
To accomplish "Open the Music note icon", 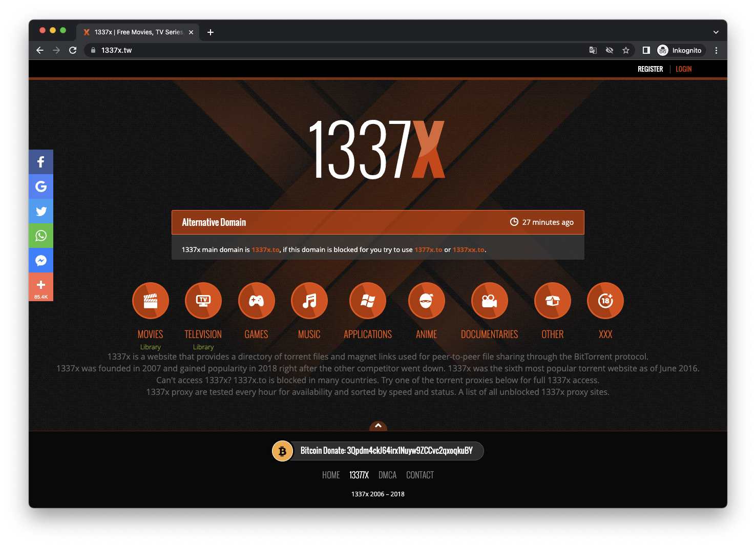I will point(309,301).
